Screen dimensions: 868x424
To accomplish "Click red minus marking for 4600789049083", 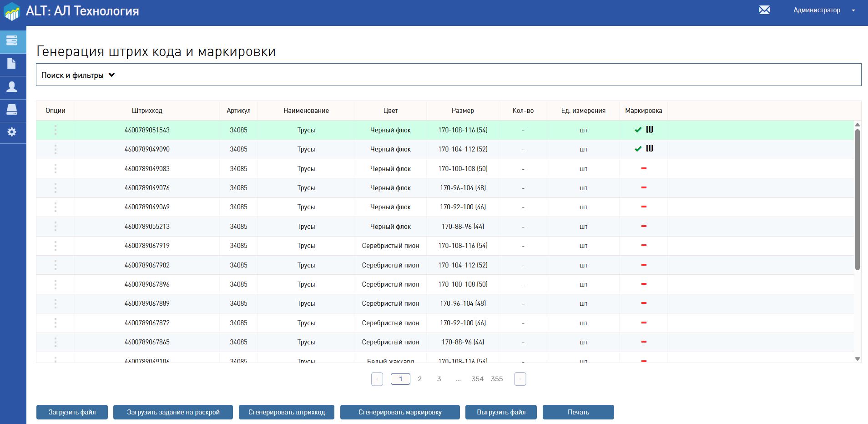I will click(644, 169).
